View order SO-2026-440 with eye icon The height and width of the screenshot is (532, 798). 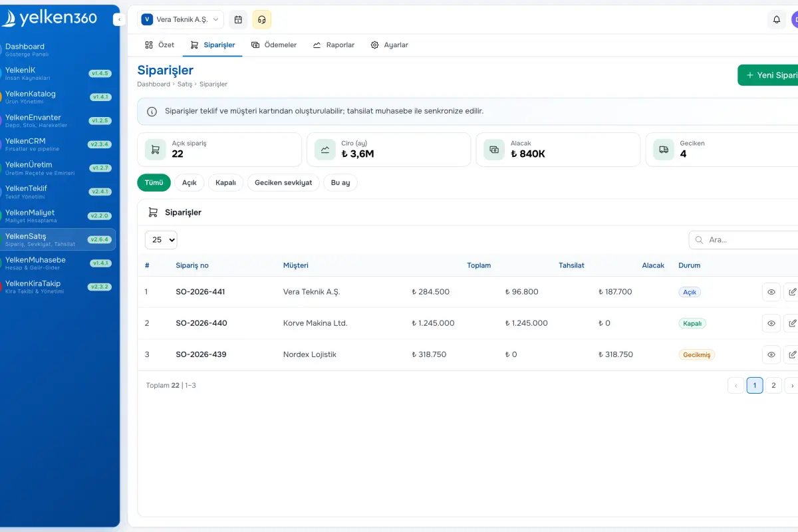coord(771,323)
